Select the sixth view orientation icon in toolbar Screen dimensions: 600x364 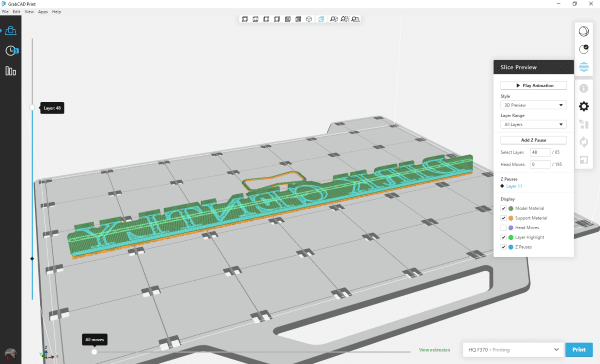pos(298,19)
